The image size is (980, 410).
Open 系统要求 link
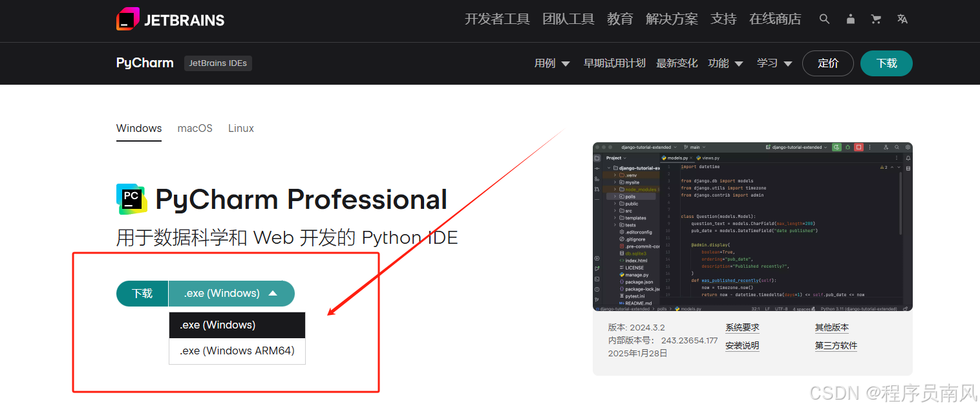tap(742, 328)
